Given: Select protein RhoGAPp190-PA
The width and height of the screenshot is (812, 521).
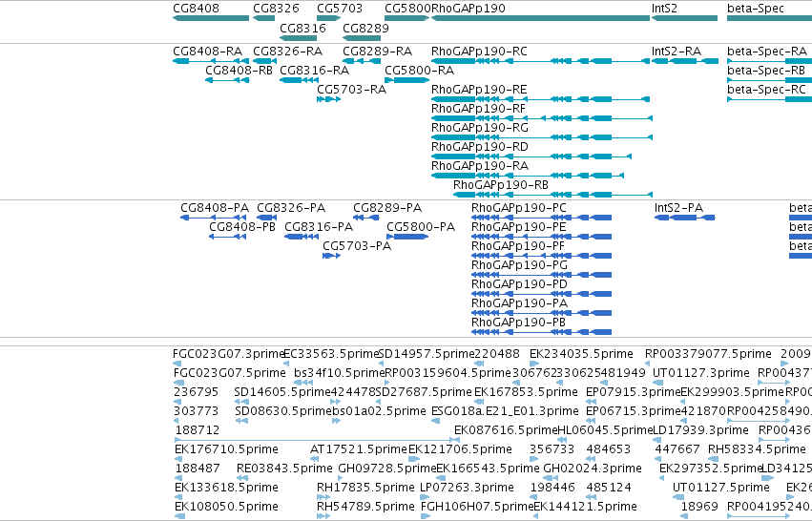Looking at the screenshot, I should pos(541,313).
